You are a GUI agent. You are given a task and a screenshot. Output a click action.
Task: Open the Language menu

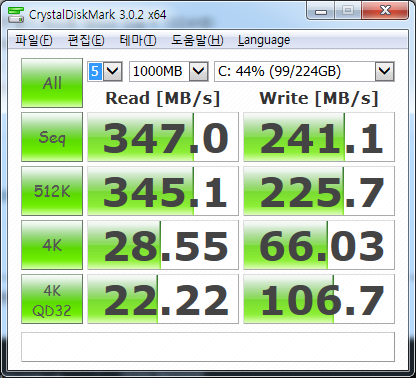coord(264,40)
